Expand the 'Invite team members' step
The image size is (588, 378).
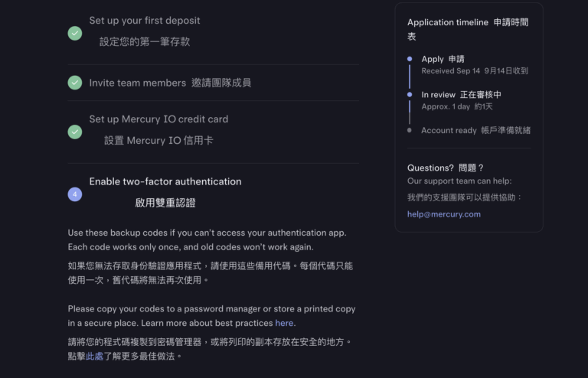point(138,83)
